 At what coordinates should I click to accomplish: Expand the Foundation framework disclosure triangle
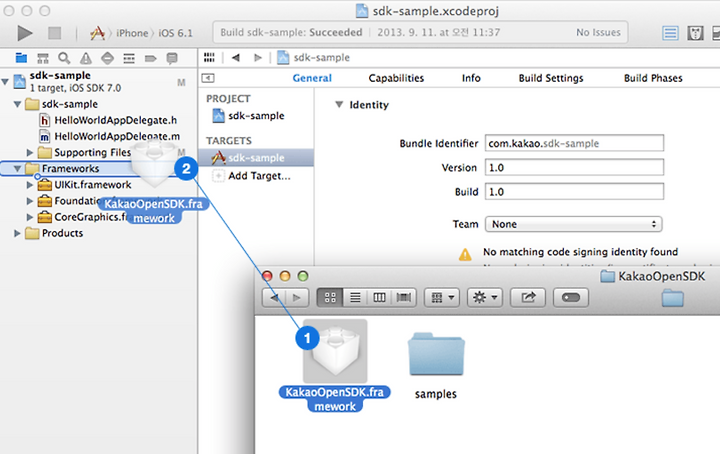coord(30,201)
